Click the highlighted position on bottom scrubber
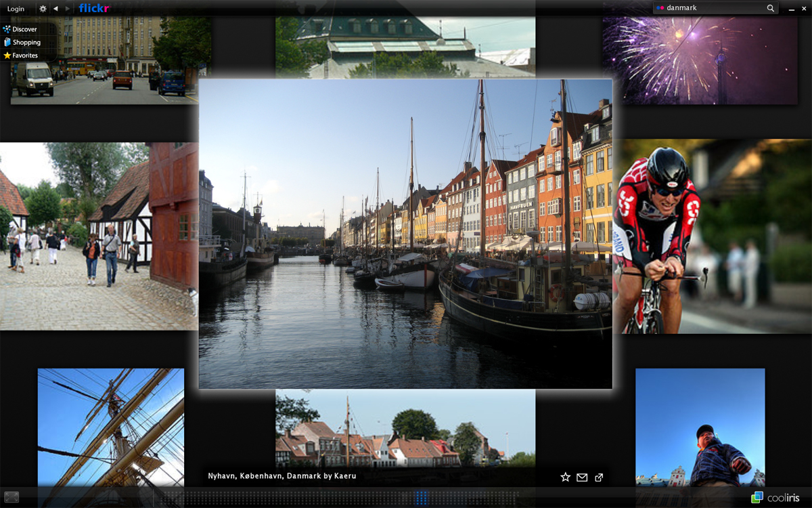 [x=422, y=498]
